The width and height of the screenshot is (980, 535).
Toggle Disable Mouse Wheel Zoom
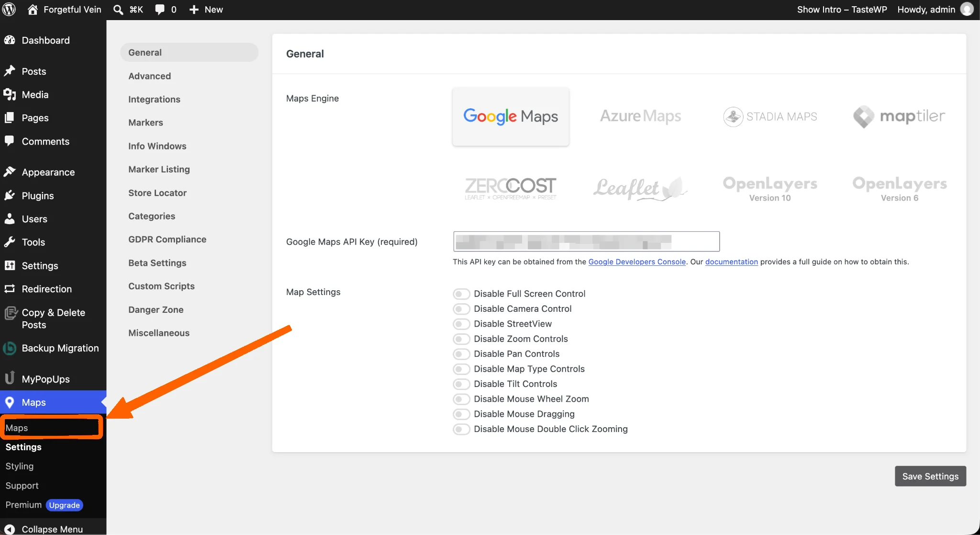click(x=461, y=399)
